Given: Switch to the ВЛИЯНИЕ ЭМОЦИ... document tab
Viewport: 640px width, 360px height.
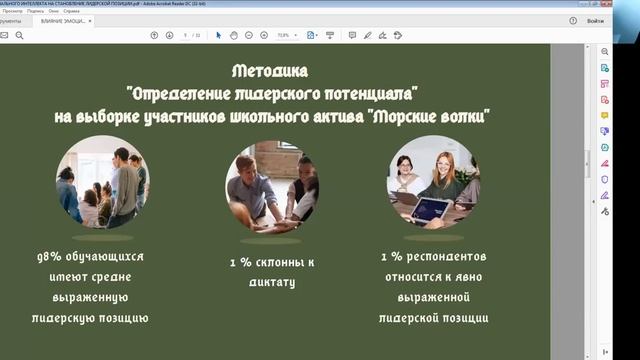Looking at the screenshot, I should (x=63, y=21).
